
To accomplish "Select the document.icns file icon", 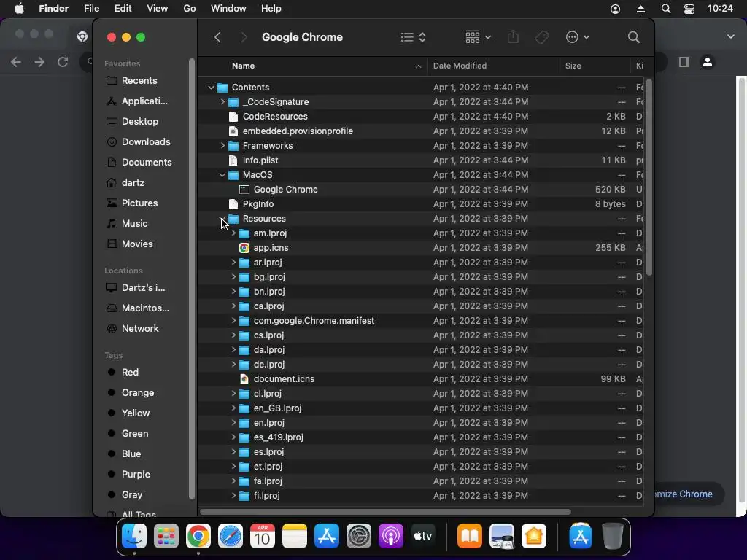I will 244,379.
